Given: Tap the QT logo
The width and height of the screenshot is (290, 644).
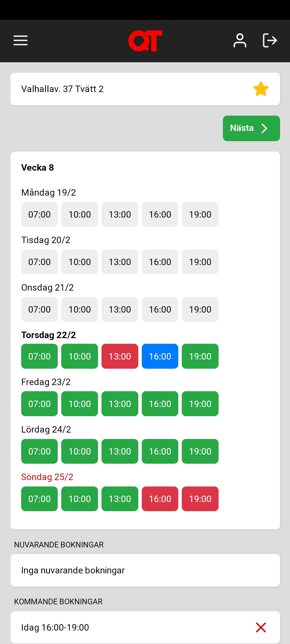Looking at the screenshot, I should click(x=145, y=41).
